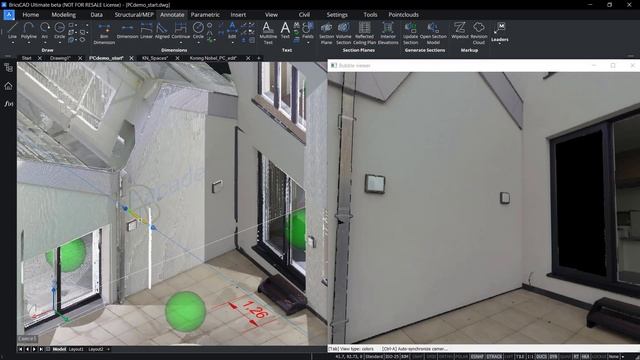This screenshot has width=640, height=360.
Task: Expand the dimension Edit dropdown arrow
Action: coord(232,42)
